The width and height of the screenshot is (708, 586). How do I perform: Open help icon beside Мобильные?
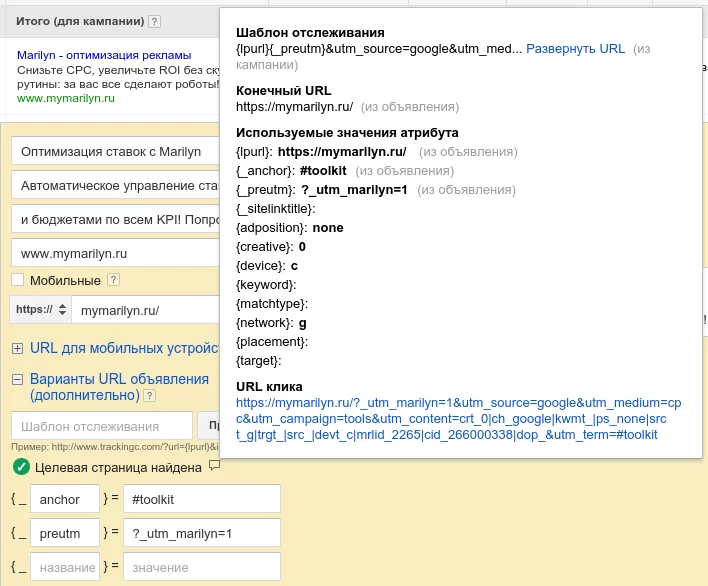113,280
